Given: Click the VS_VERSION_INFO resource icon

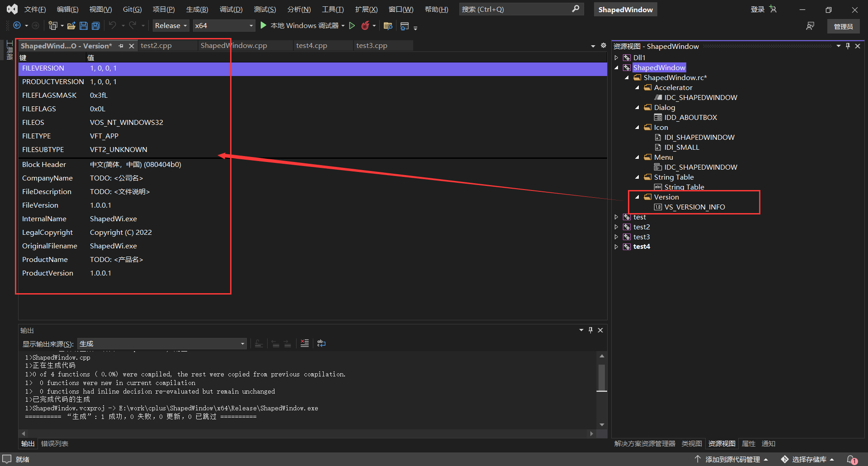Looking at the screenshot, I should [658, 207].
